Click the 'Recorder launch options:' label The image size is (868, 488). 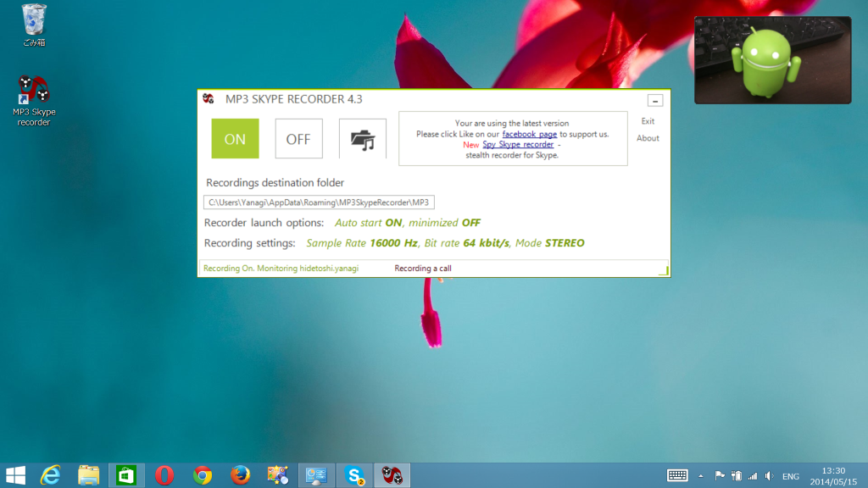pyautogui.click(x=264, y=223)
